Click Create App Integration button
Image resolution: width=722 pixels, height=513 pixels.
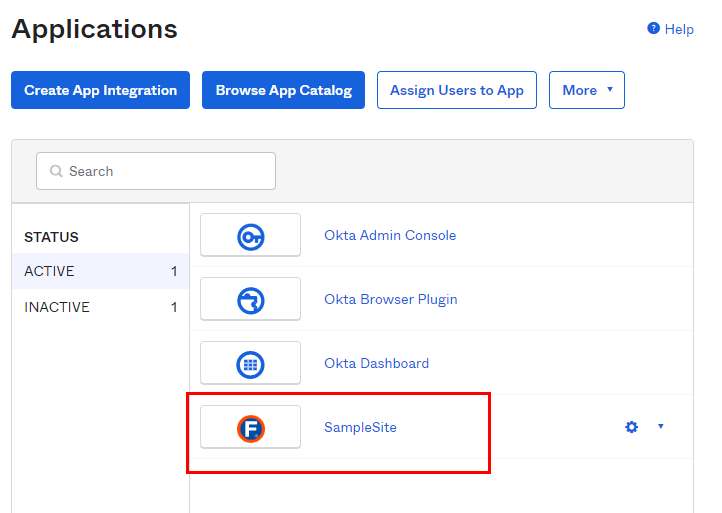tap(100, 90)
